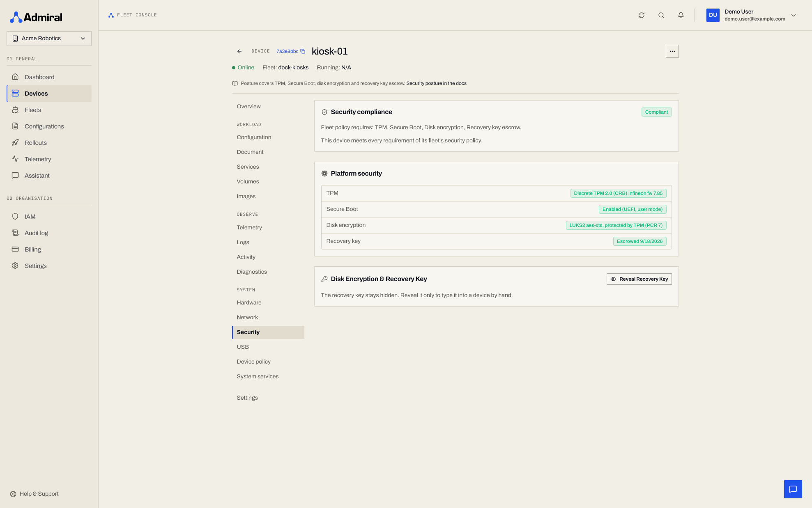
Task: Open Security posture in the docs link
Action: [436, 83]
